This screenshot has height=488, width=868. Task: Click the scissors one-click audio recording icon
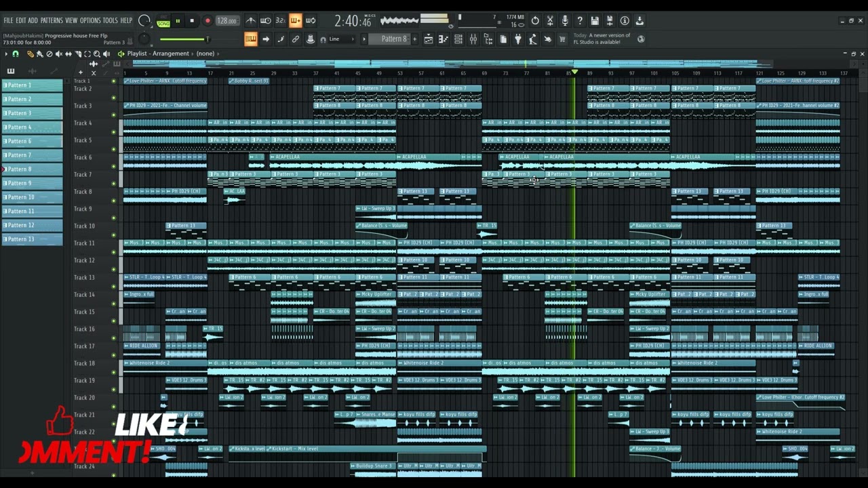pos(550,21)
